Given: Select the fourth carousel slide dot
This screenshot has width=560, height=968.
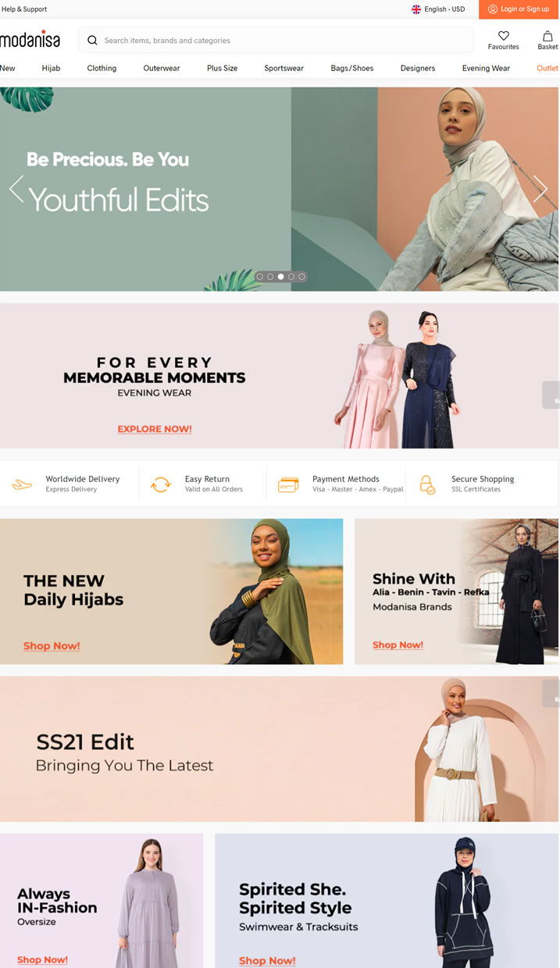Looking at the screenshot, I should click(291, 277).
